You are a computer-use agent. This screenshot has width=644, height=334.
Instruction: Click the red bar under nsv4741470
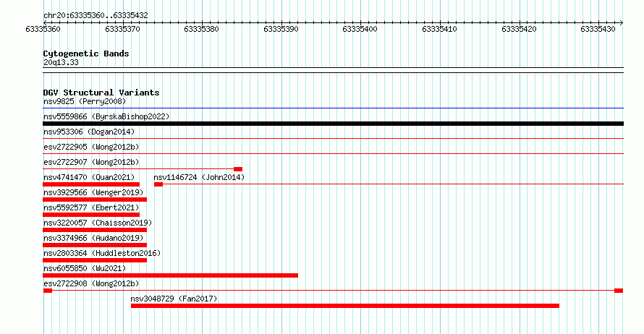point(91,184)
